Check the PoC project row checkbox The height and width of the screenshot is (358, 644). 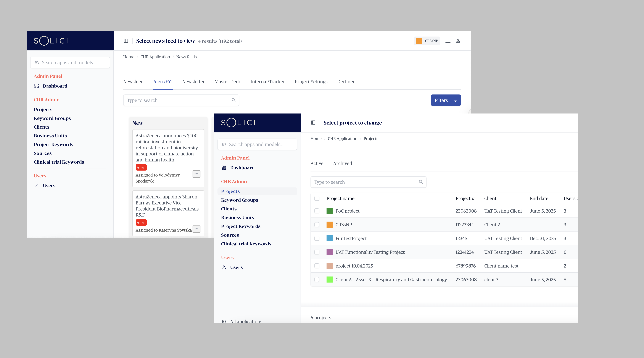317,211
